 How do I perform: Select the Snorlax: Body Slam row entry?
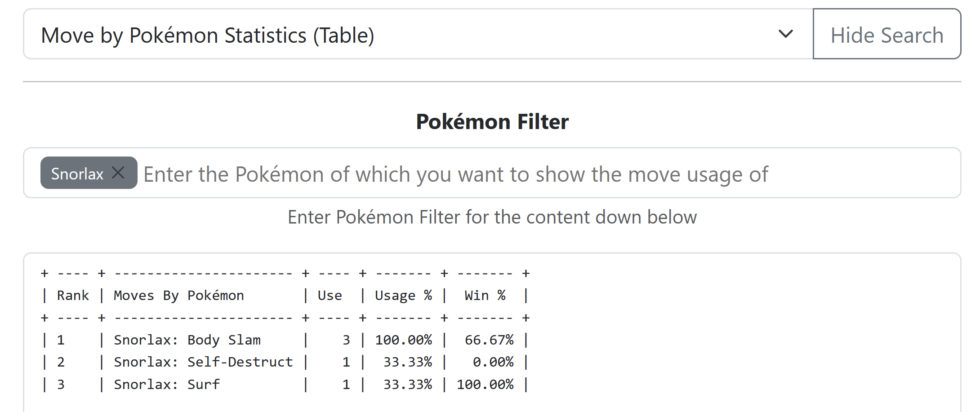point(187,340)
